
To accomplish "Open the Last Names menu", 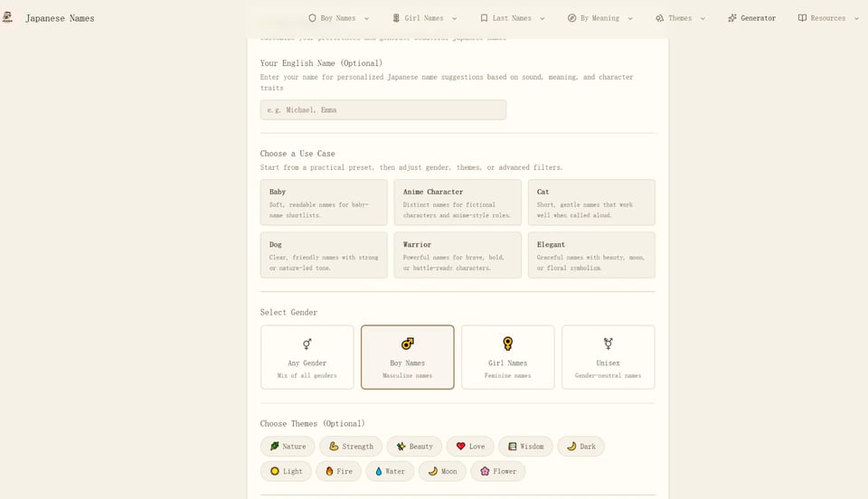I will click(513, 18).
